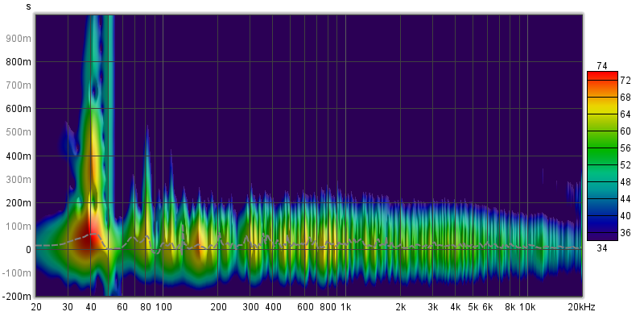Click the 100 Hz frequency axis label
The image size is (644, 316).
[x=163, y=307]
